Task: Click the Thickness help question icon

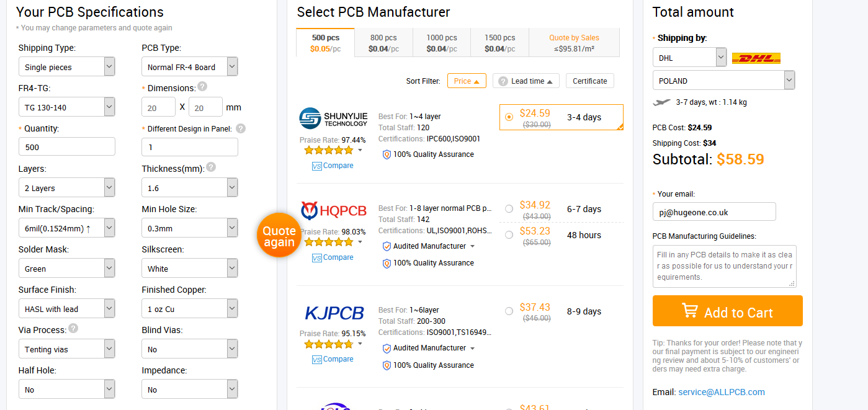Action: tap(211, 167)
